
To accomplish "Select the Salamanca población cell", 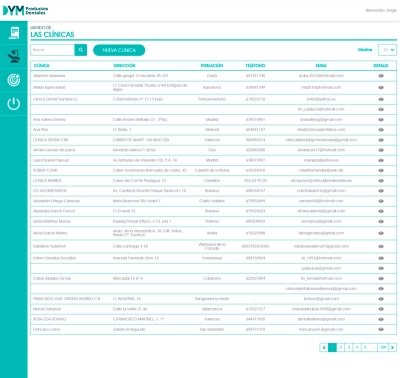I will click(x=212, y=309).
